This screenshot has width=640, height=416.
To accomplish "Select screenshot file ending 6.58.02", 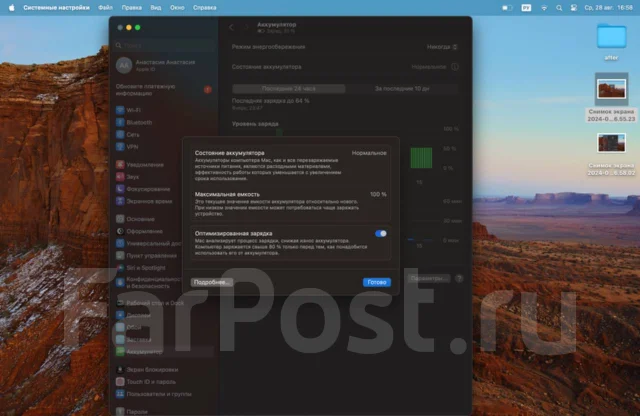I will [611, 154].
